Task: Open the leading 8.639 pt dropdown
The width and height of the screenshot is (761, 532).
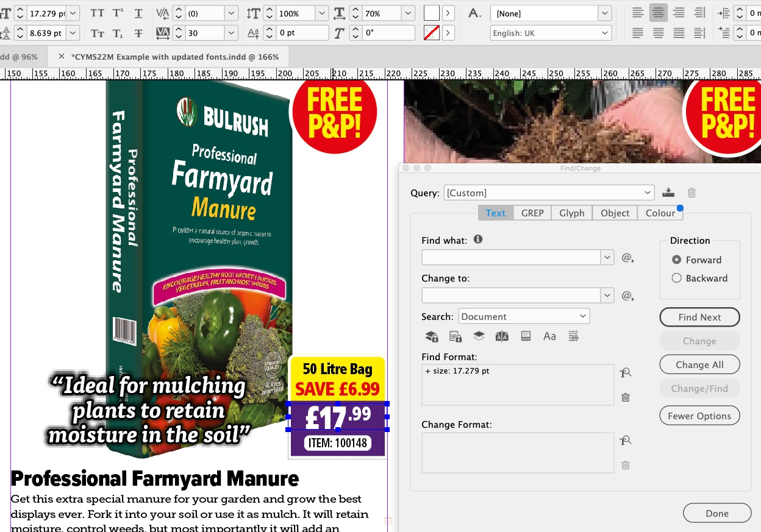Action: [73, 34]
